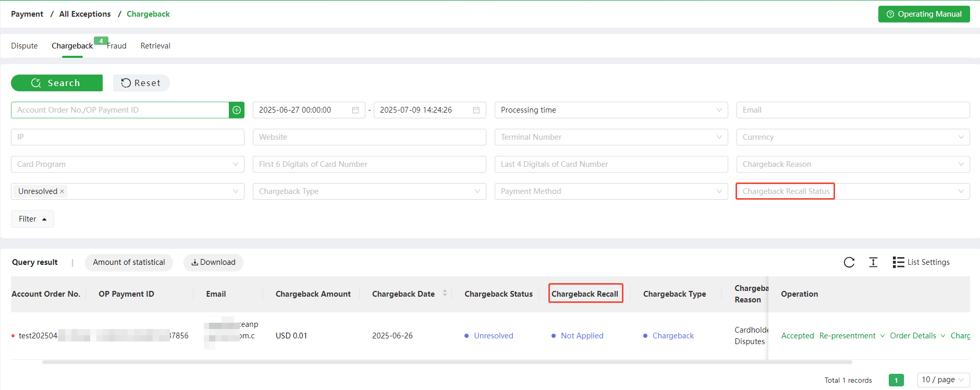The height and width of the screenshot is (390, 980).
Task: Focus the Email filter field
Action: 853,110
